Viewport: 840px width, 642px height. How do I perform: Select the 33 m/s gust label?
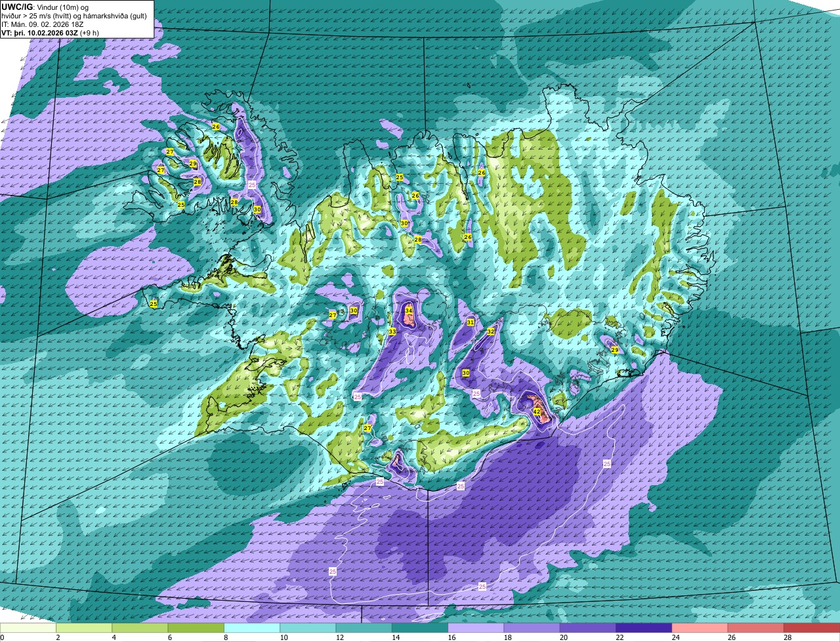click(392, 332)
